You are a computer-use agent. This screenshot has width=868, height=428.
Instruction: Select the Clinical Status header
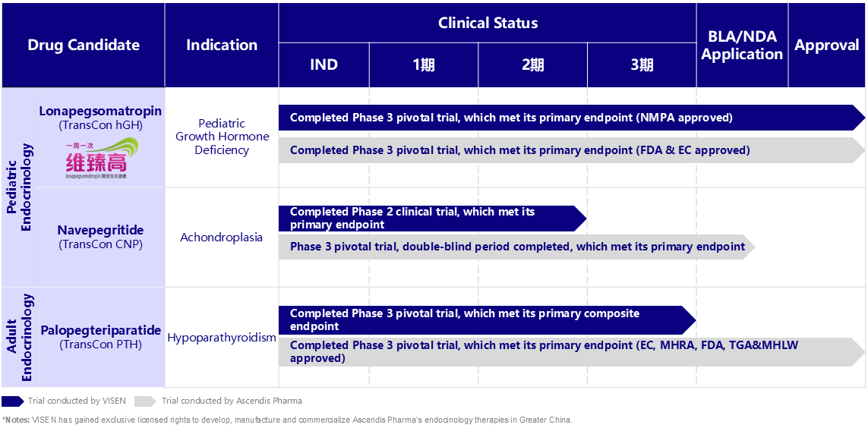point(488,23)
